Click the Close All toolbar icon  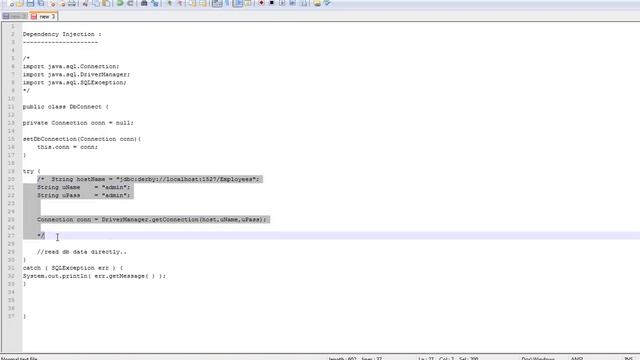[x=62, y=3]
